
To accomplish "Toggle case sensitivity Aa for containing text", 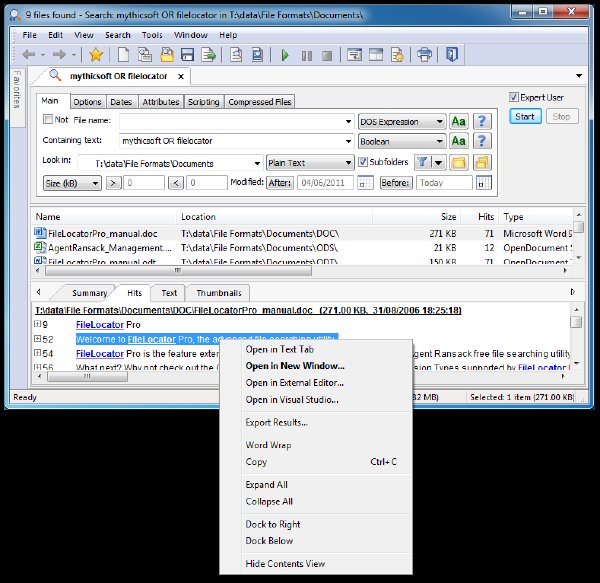I will (458, 141).
